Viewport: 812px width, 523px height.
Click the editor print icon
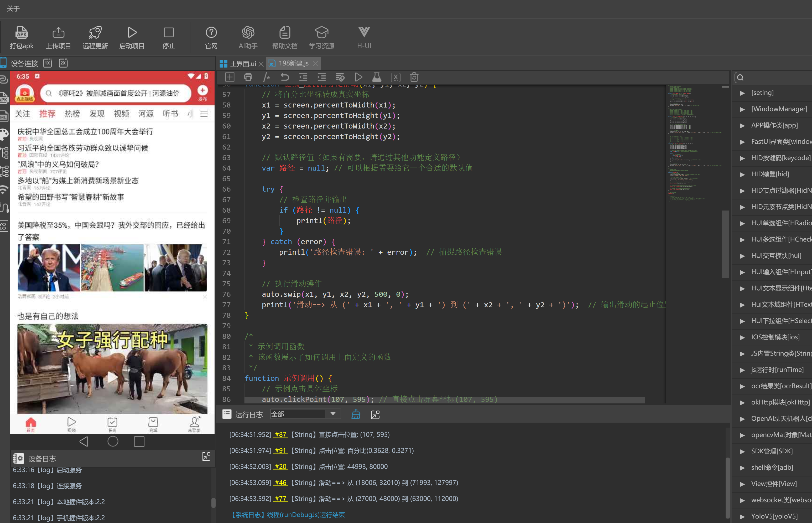[x=248, y=77]
